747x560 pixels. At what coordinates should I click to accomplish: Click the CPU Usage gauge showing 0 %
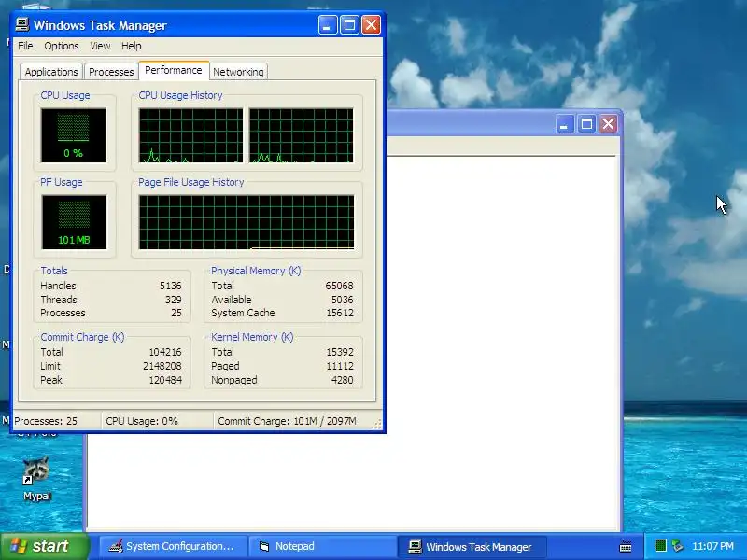click(74, 135)
